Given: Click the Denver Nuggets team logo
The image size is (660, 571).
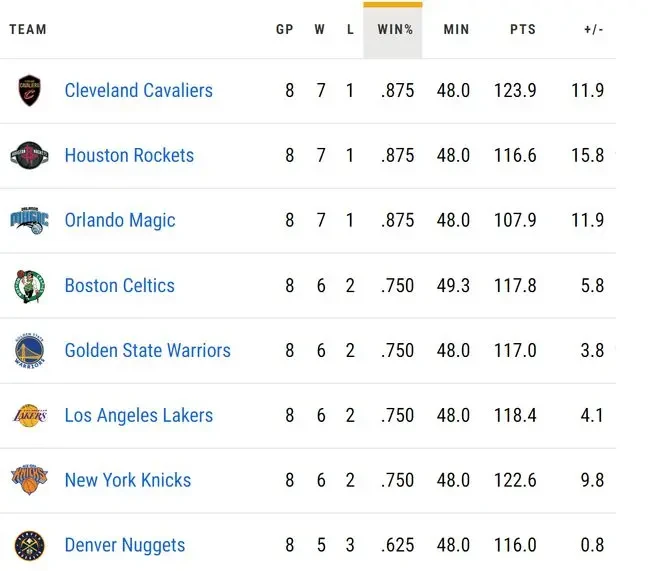Looking at the screenshot, I should click(x=29, y=546).
